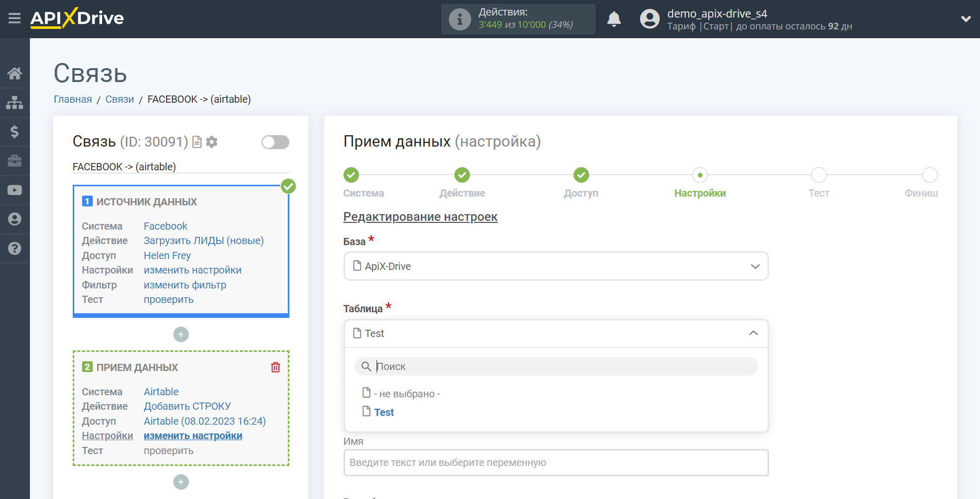Screen dimensions: 980x499
Task: Click the 'demo_apix-drive_s4' username
Action: [717, 13]
